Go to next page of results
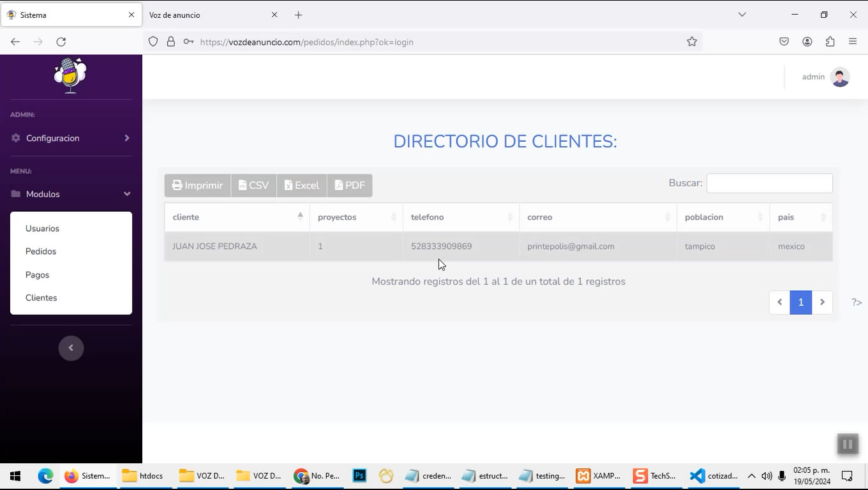 pyautogui.click(x=822, y=302)
